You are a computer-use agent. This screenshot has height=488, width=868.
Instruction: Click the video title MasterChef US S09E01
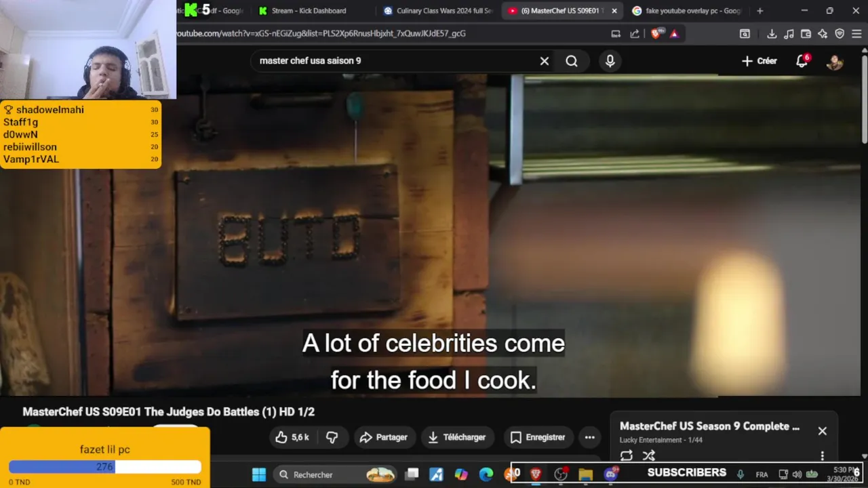[x=168, y=411]
